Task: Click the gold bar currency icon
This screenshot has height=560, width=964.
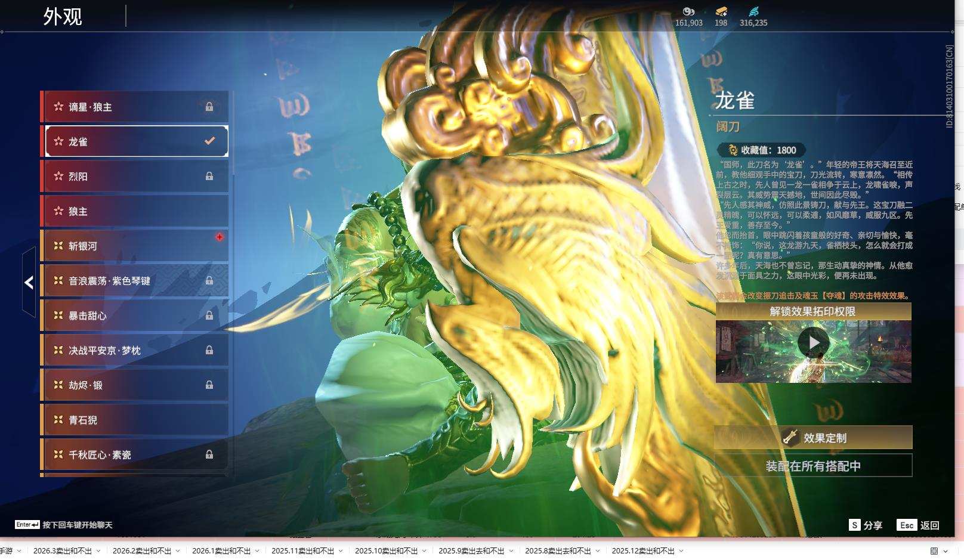Action: click(721, 11)
